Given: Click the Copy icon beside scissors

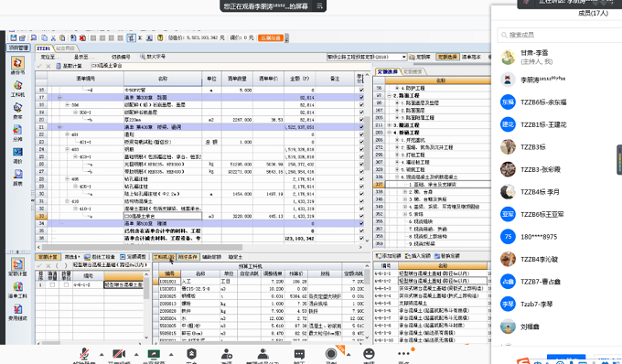Looking at the screenshot, I should 44,37.
